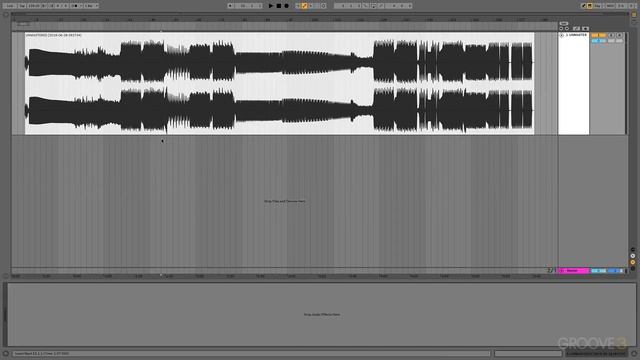This screenshot has width=640, height=360.
Task: Click Drop Files and Devices Here area
Action: click(284, 201)
